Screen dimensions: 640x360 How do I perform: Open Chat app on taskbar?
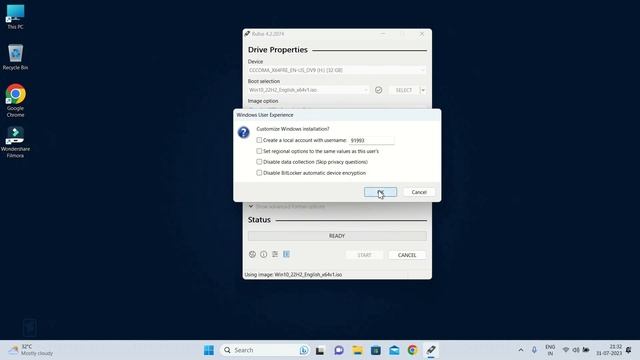(338, 350)
